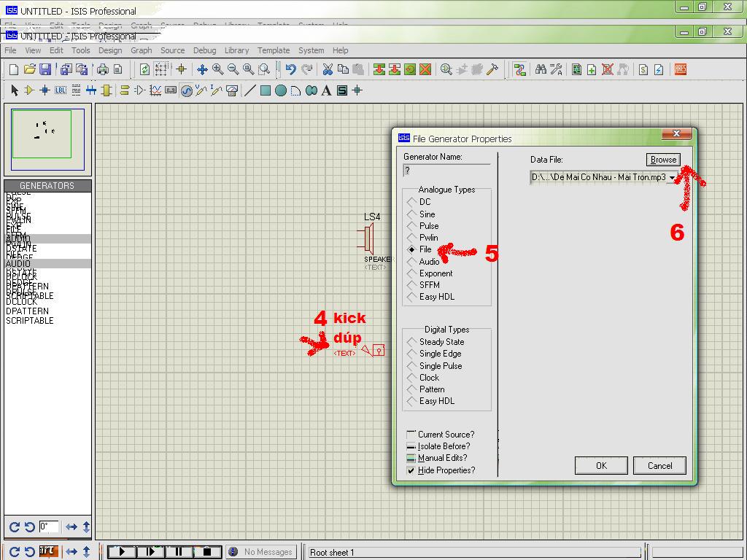This screenshot has width=747, height=560.
Task: Step the simulation forward
Action: tap(150, 552)
